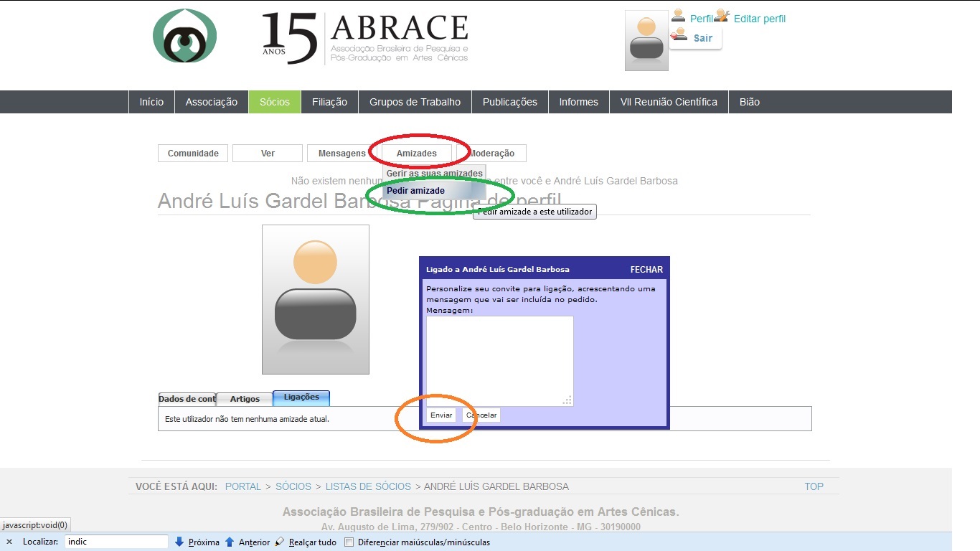980x551 pixels.
Task: Close the find bar with X
Action: click(x=9, y=542)
